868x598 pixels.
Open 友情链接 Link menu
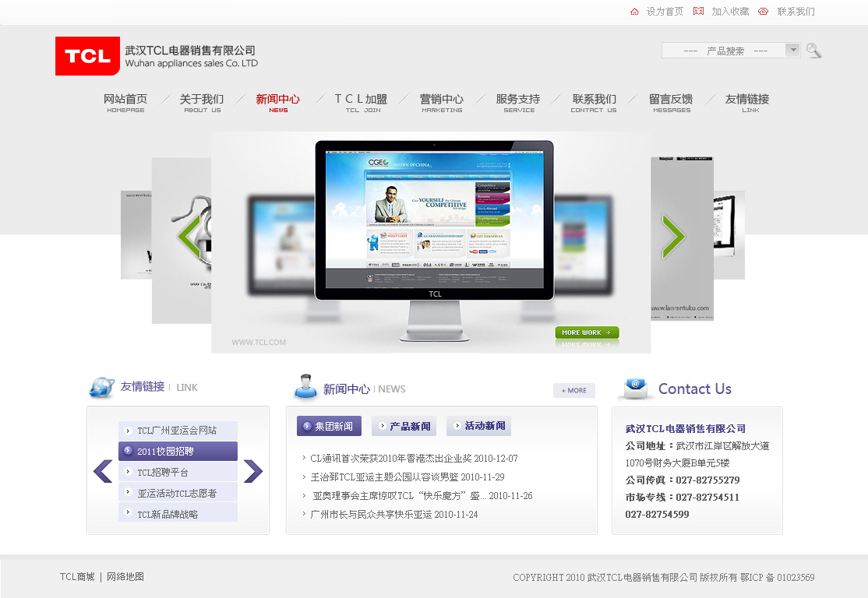point(747,103)
